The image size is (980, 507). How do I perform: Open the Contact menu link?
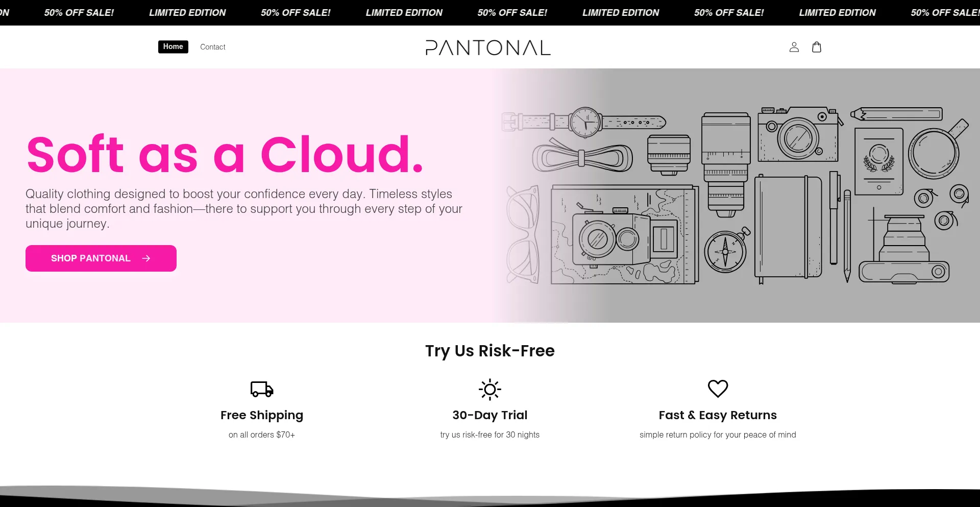tap(213, 47)
